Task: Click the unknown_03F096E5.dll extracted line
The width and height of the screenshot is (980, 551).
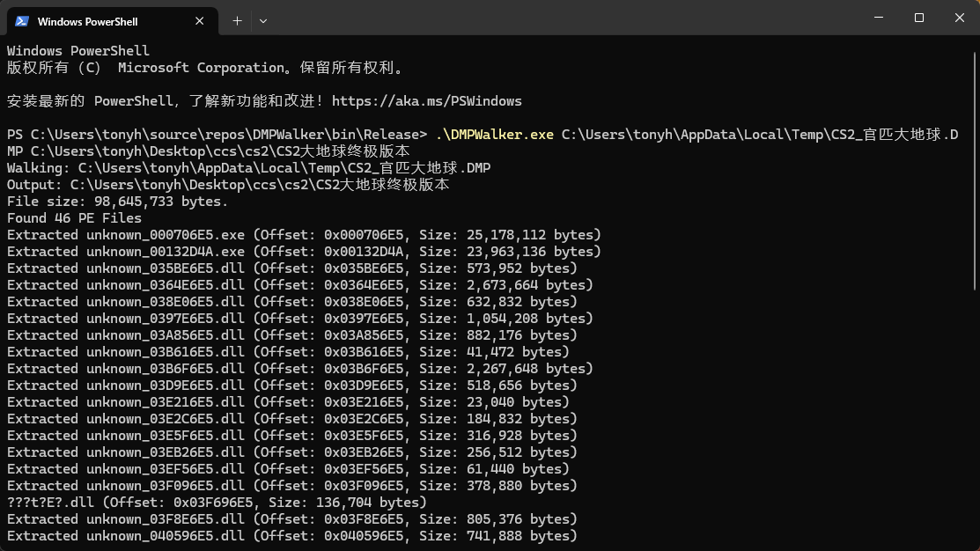Action: click(291, 486)
